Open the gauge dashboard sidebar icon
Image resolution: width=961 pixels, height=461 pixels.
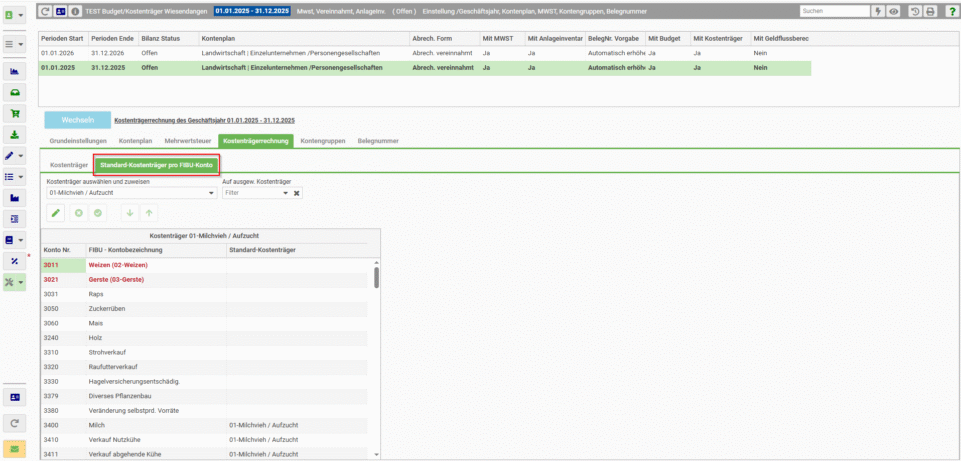pyautogui.click(x=15, y=93)
